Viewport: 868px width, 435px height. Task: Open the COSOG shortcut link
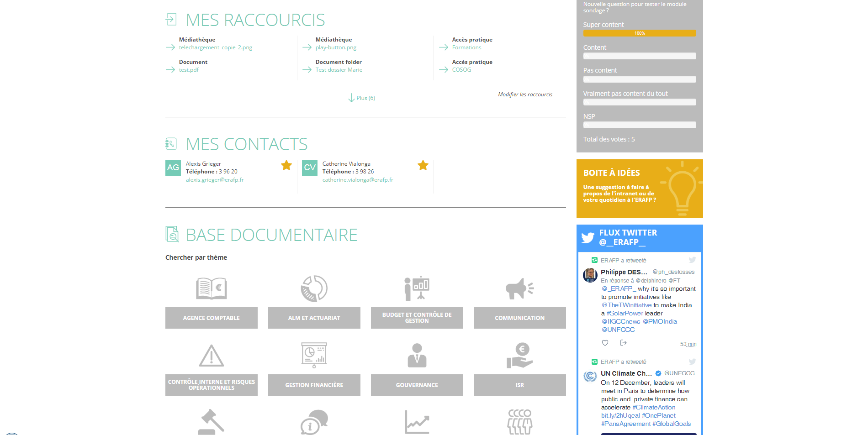(461, 70)
